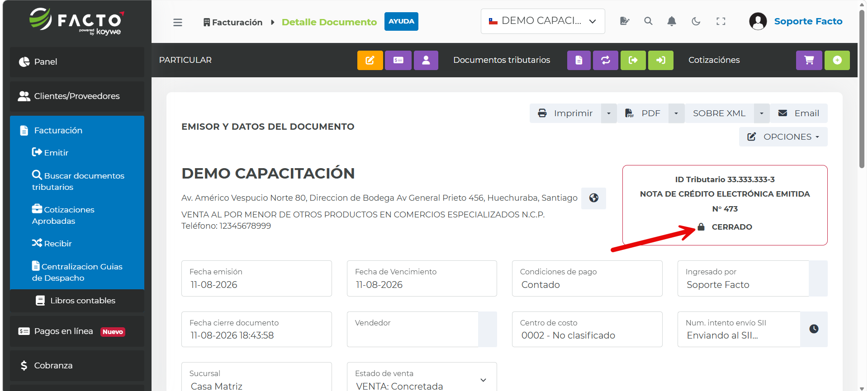Open the purple shopping cart button
The image size is (868, 391).
[x=809, y=60]
